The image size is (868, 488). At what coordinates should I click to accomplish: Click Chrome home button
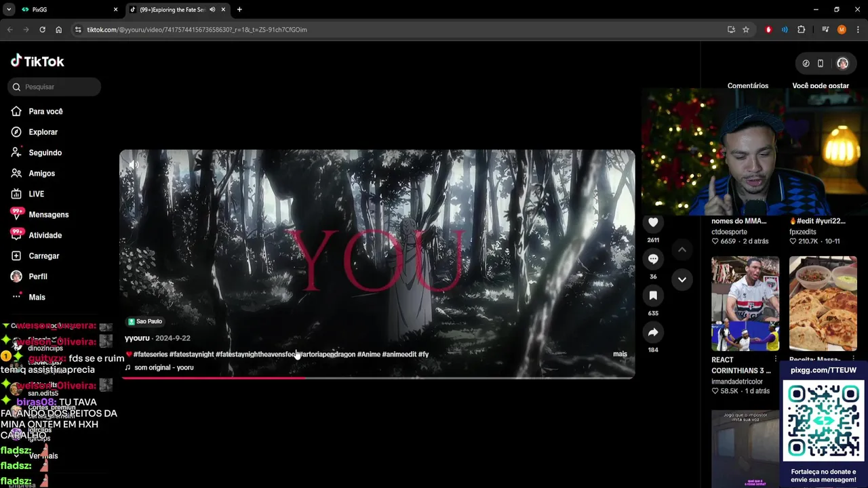coord(58,30)
